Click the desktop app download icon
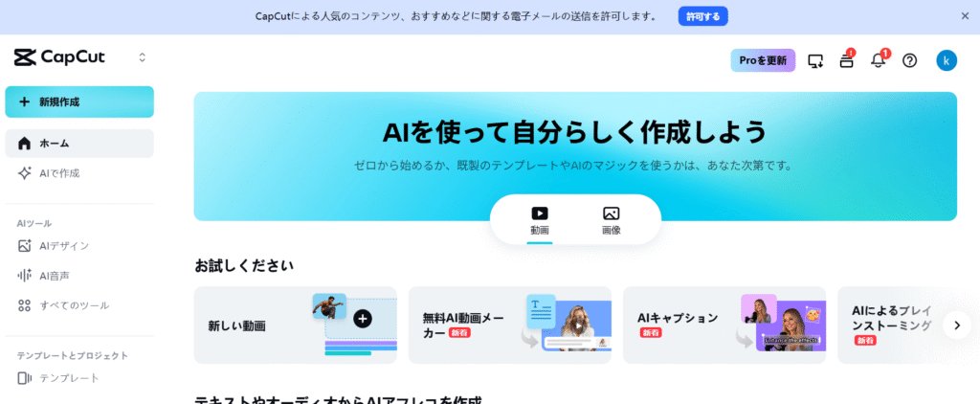This screenshot has width=980, height=404. pyautogui.click(x=815, y=60)
